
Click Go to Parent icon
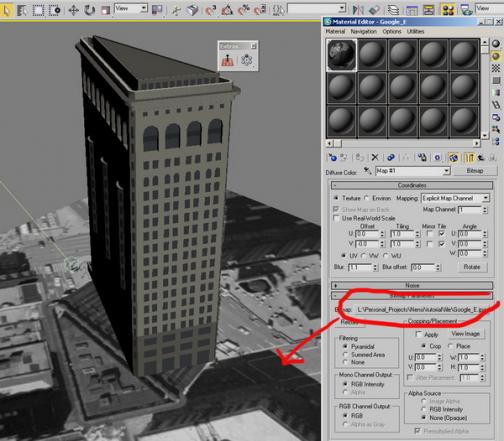click(x=481, y=157)
